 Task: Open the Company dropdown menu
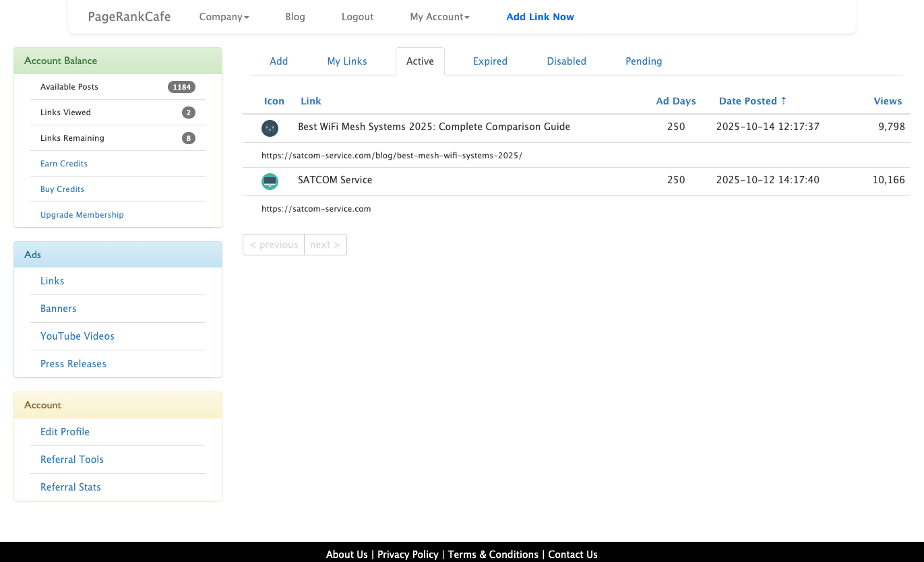[x=223, y=17]
